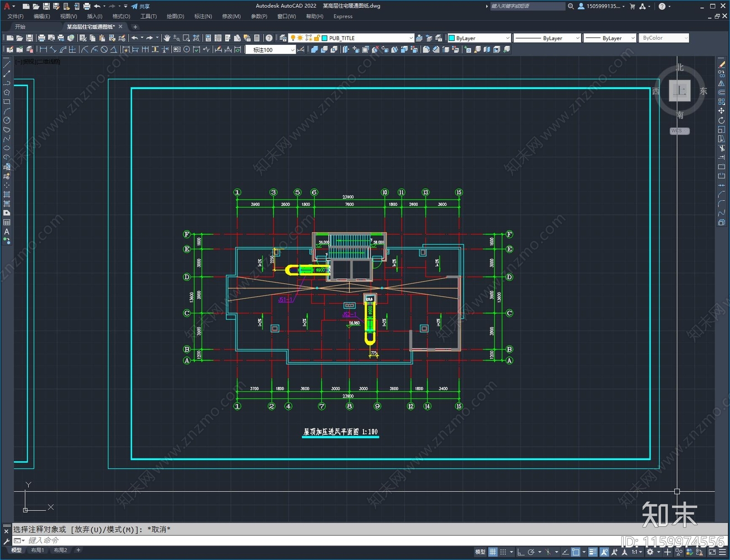Select the Hatch tool in draw toolbar
Viewport: 730px width, 560px height.
[x=6, y=195]
